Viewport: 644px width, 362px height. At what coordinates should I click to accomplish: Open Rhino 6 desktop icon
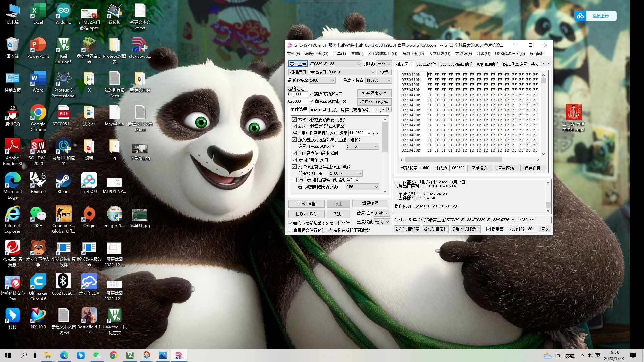(38, 183)
